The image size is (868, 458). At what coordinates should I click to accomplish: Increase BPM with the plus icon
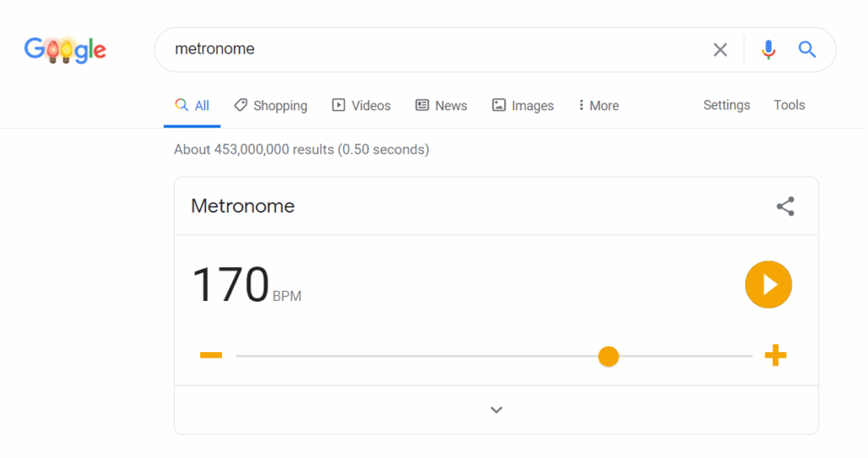point(775,355)
